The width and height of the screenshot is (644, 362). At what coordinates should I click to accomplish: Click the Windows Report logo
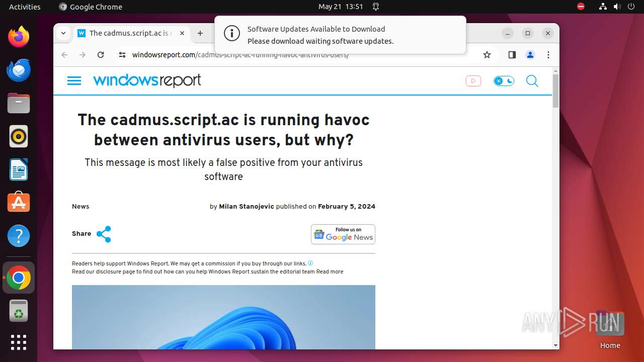click(x=147, y=81)
